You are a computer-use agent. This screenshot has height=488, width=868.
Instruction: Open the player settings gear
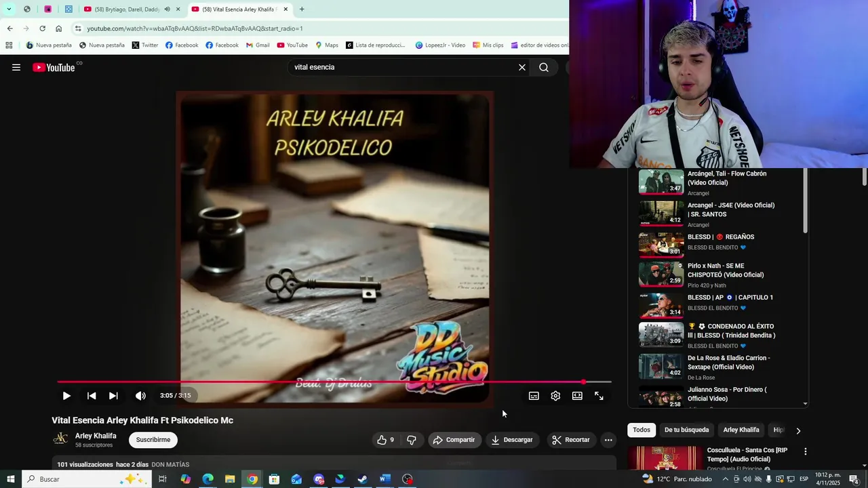tap(555, 396)
